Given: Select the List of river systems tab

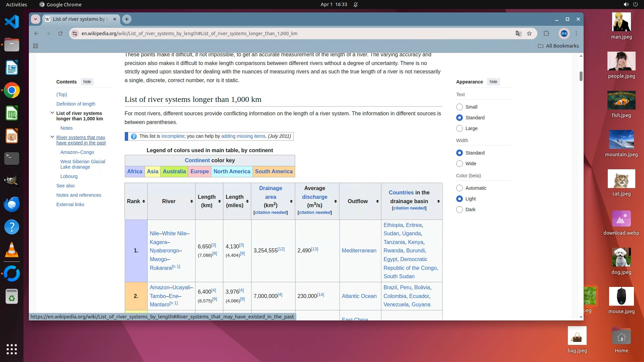Looking at the screenshot, I should (80, 19).
